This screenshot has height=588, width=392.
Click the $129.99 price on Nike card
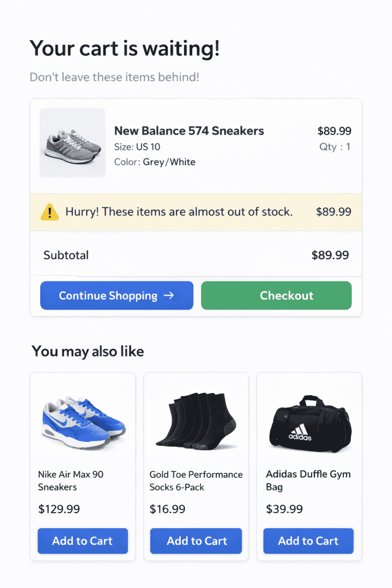(x=59, y=509)
